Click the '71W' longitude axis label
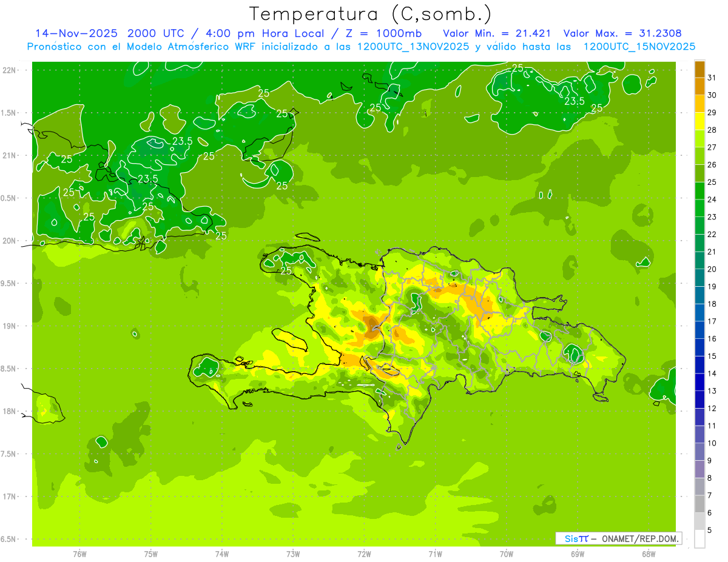This screenshot has width=728, height=562. pos(435,554)
